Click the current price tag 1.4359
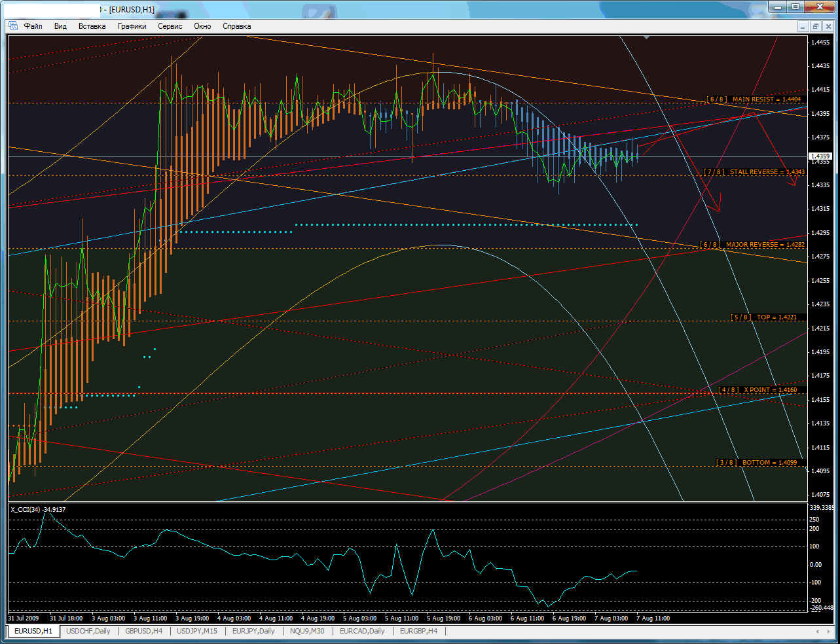 pos(820,156)
